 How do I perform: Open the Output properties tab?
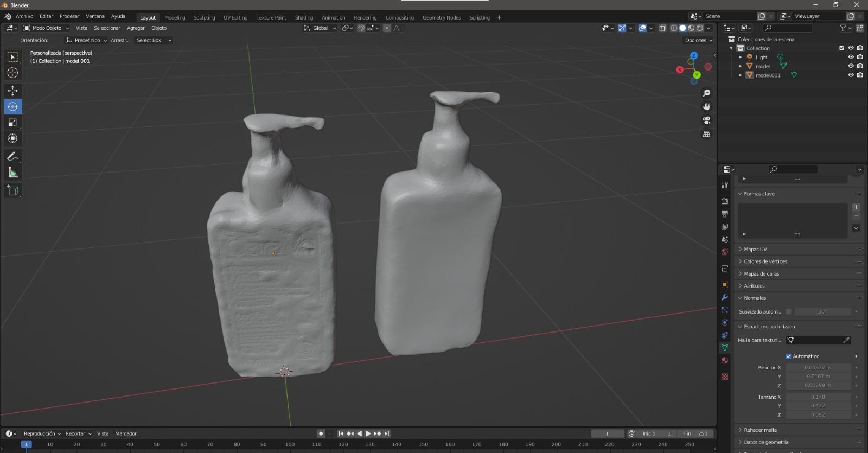[x=725, y=214]
